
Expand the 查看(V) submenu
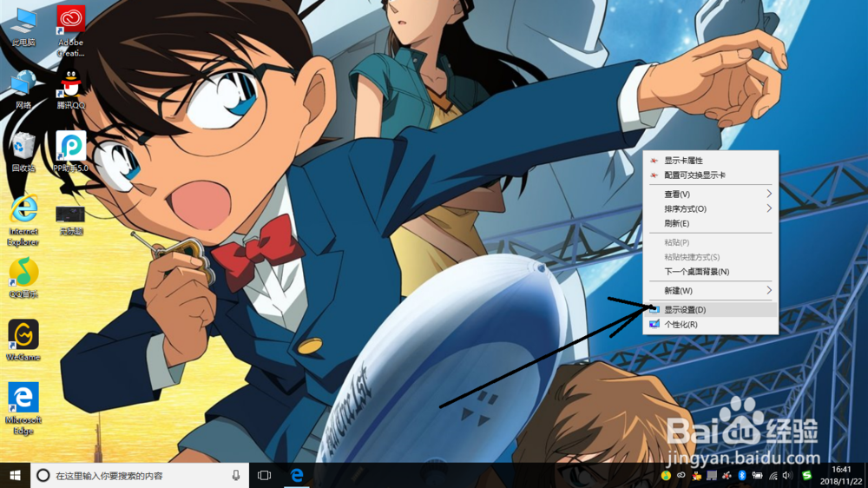click(710, 194)
